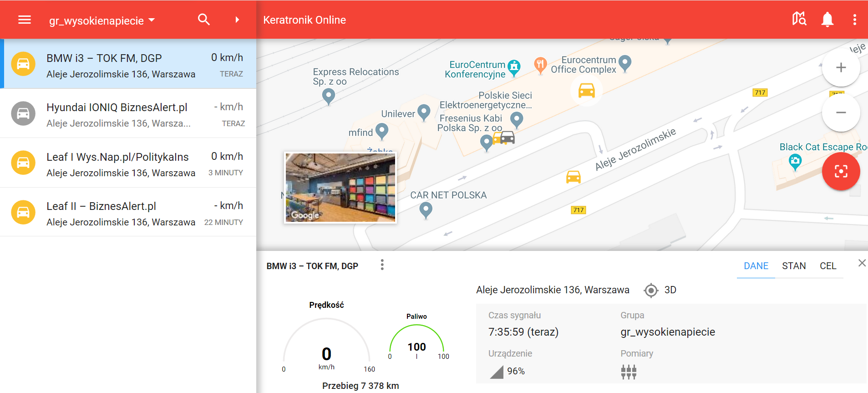Close the vehicle details panel
The image size is (868, 393).
click(x=862, y=263)
